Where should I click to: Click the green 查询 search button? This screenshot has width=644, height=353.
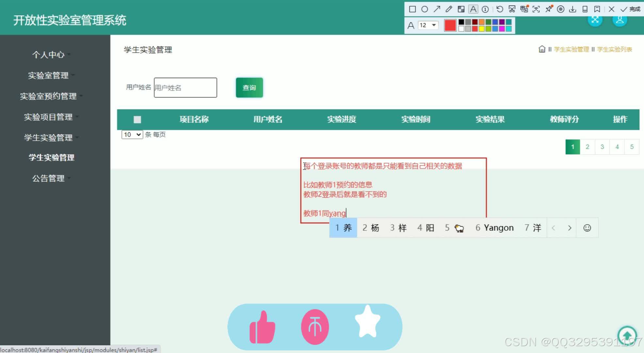coord(249,88)
